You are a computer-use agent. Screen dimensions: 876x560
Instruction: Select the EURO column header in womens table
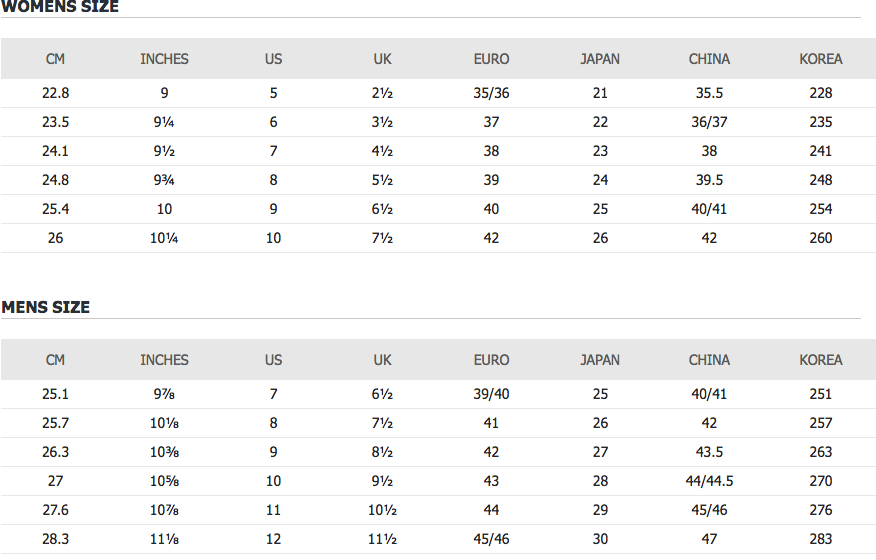(x=491, y=59)
